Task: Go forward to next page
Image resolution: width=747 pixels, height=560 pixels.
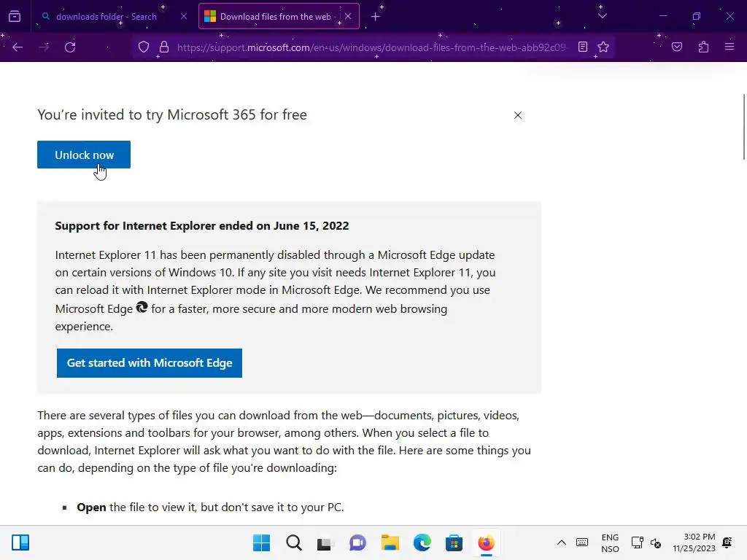Action: (44, 47)
